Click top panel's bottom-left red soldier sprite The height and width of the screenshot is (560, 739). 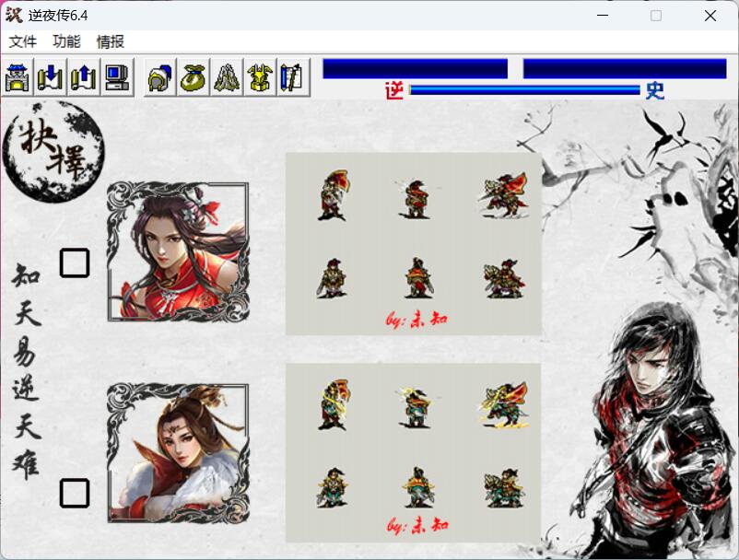click(x=332, y=278)
